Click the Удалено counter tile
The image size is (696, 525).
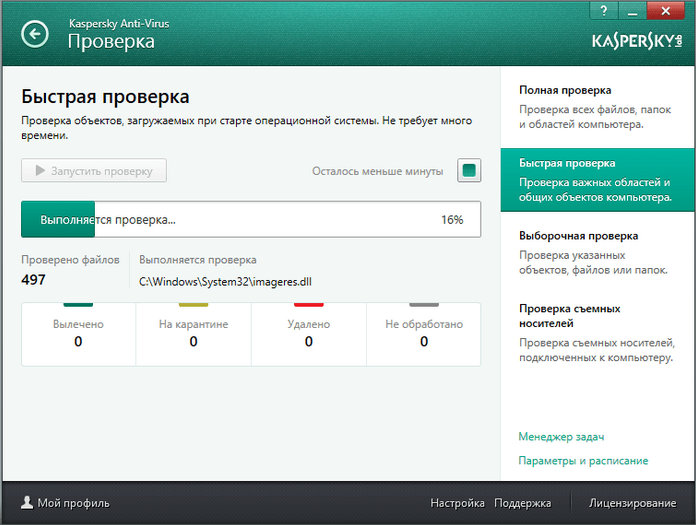click(309, 334)
